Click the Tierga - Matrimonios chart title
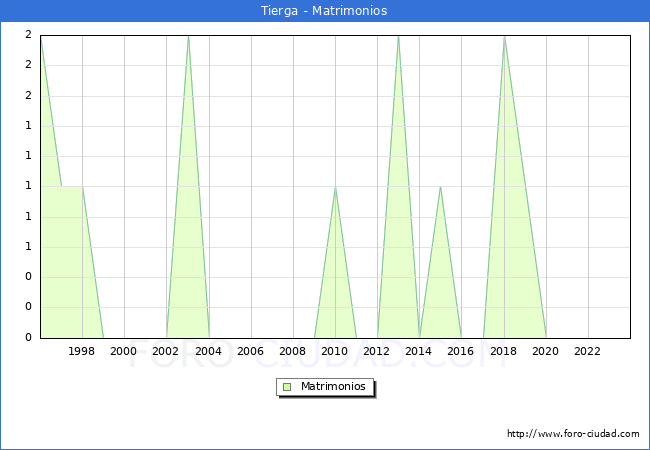The height and width of the screenshot is (450, 650). click(325, 11)
